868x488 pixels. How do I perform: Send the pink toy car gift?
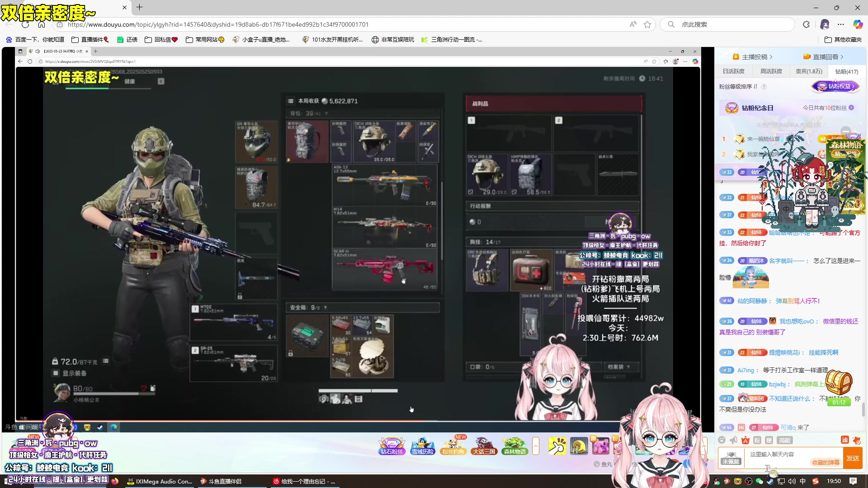pyautogui.click(x=601, y=446)
